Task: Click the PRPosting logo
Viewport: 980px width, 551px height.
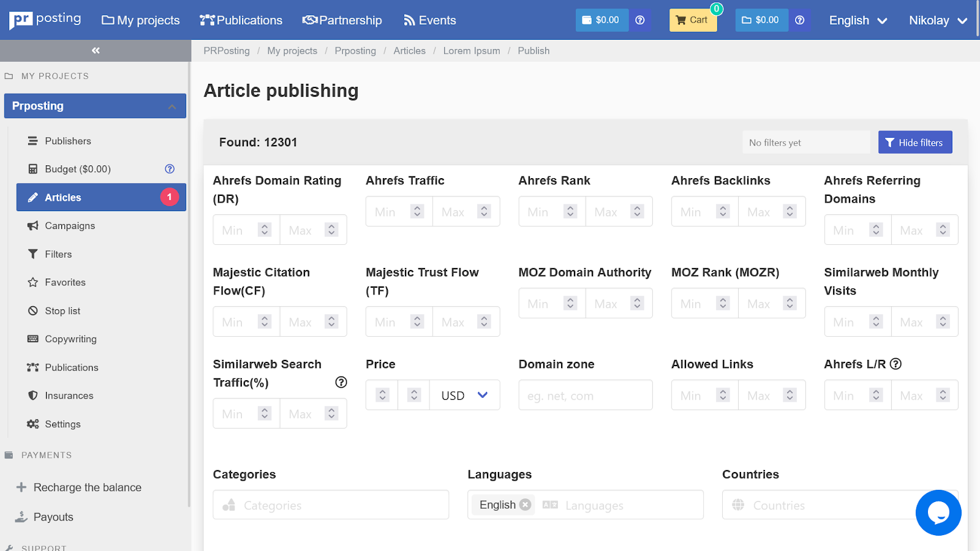Action: tap(45, 20)
